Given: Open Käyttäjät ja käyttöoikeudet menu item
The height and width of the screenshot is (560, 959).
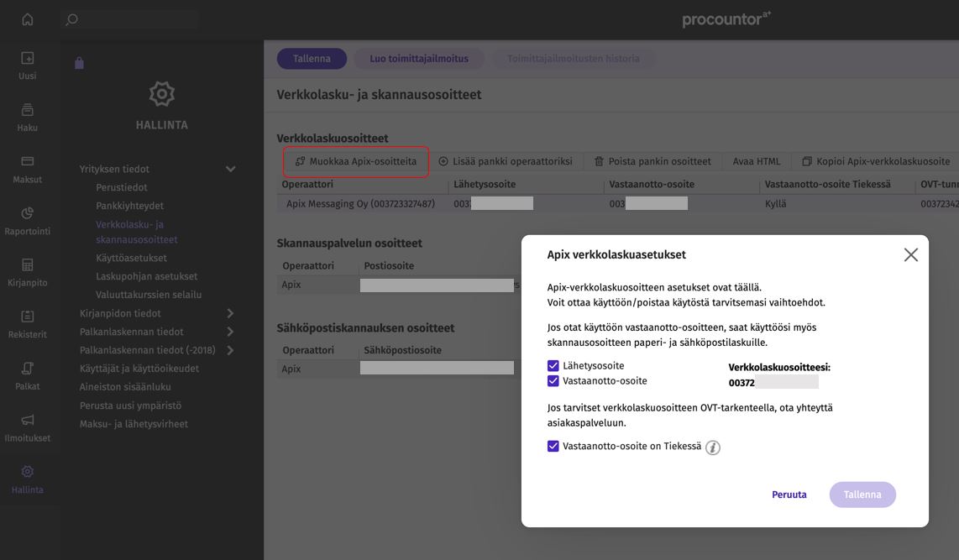Looking at the screenshot, I should coord(139,368).
